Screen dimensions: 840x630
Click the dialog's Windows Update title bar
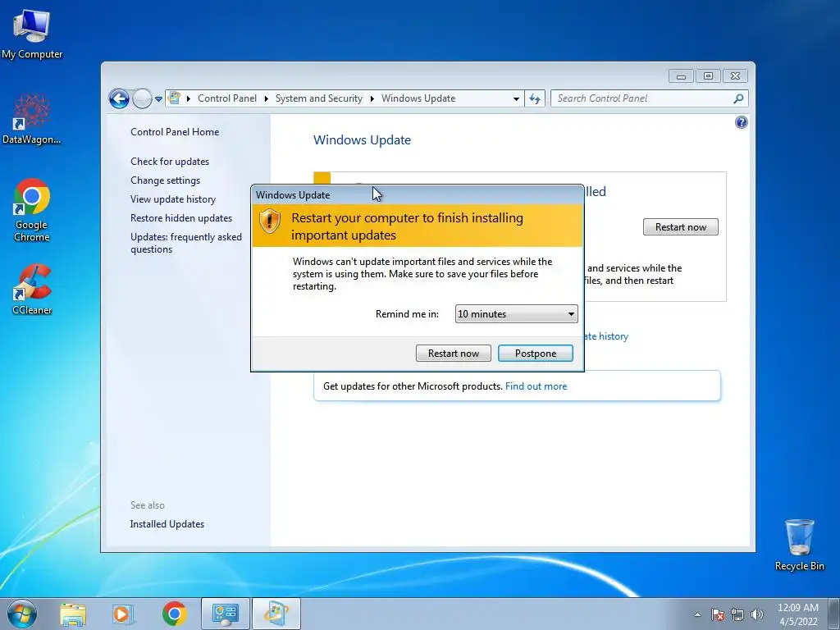click(x=418, y=195)
